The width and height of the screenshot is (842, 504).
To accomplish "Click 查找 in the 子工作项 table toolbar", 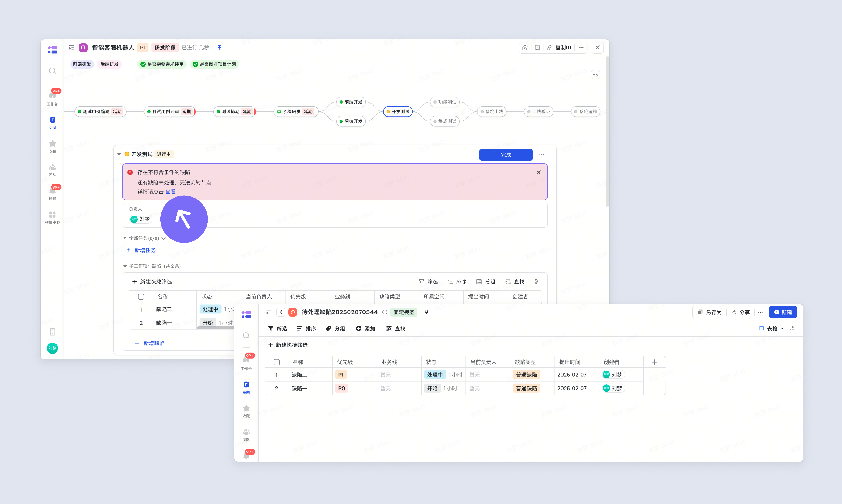I will [x=515, y=282].
